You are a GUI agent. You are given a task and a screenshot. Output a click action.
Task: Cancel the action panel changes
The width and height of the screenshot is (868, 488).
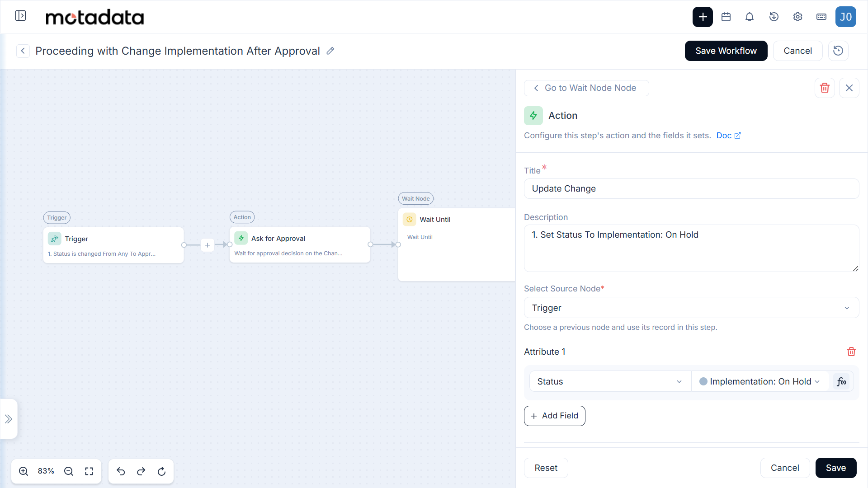(785, 468)
